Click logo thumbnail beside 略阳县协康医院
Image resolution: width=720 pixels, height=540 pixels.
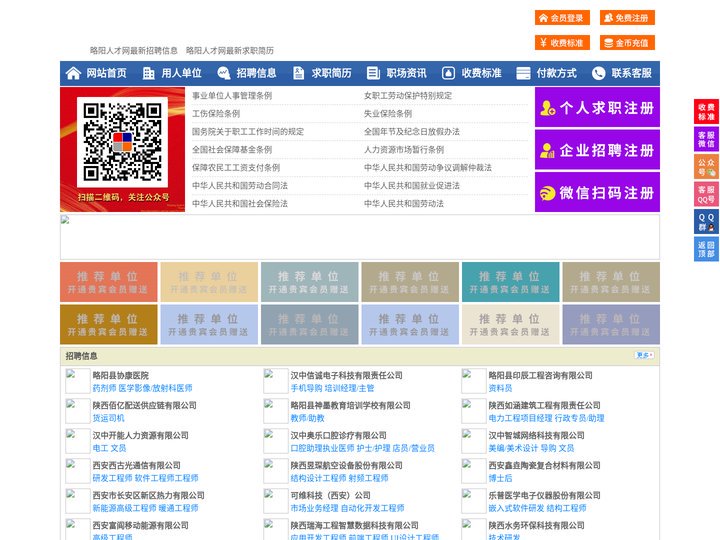pyautogui.click(x=78, y=381)
